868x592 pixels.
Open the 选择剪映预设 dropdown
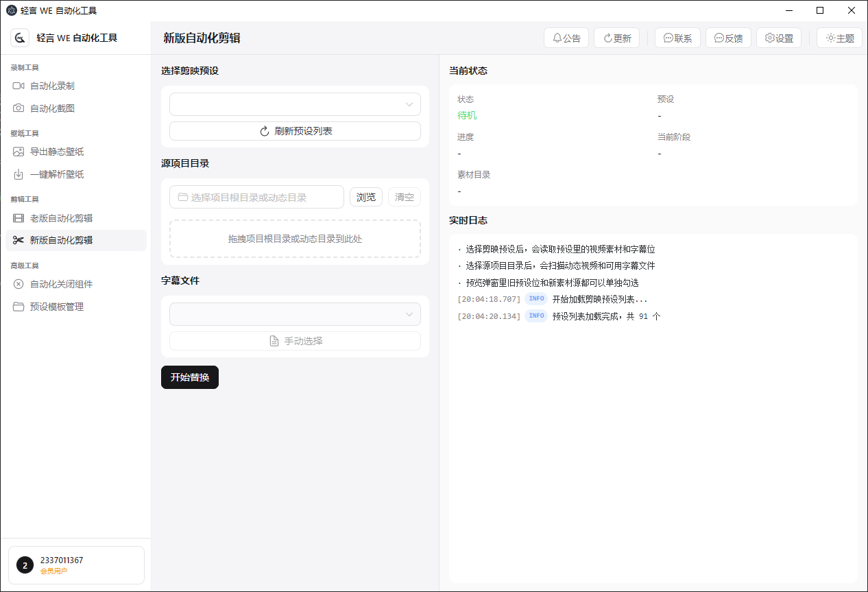(x=295, y=104)
